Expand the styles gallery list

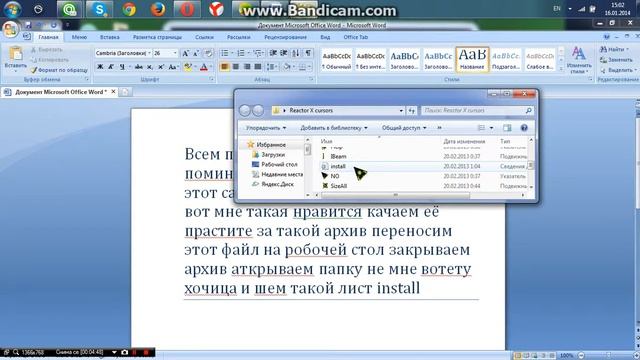point(561,69)
